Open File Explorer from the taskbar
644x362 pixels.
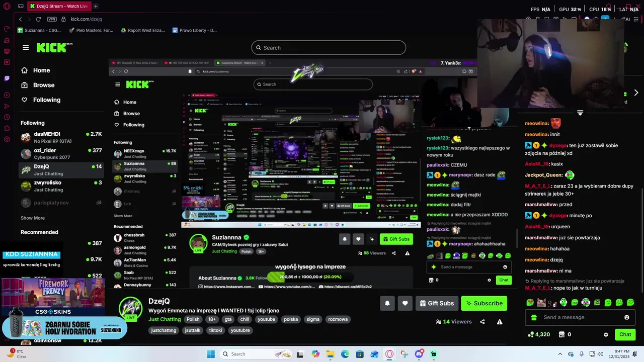pyautogui.click(x=330, y=354)
